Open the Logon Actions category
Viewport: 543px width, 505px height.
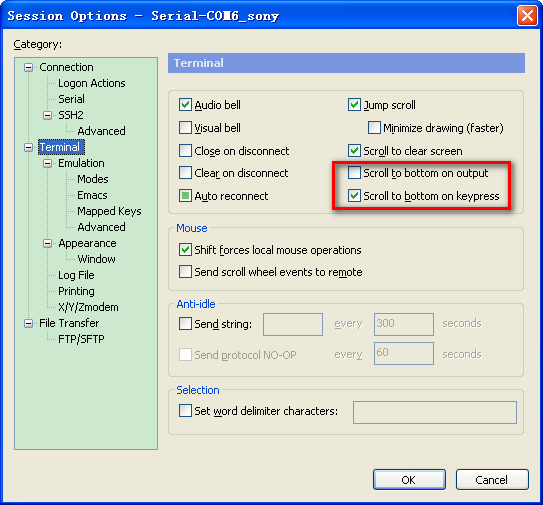91,83
